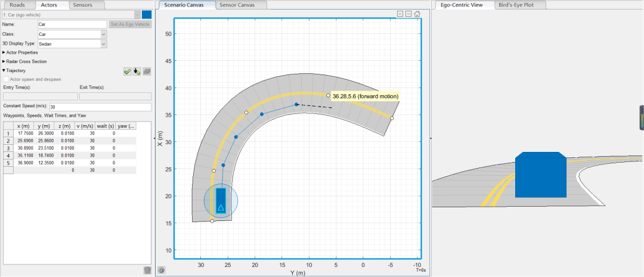
Task: Click the add forward waypoints arrow icon
Action: (x=137, y=71)
